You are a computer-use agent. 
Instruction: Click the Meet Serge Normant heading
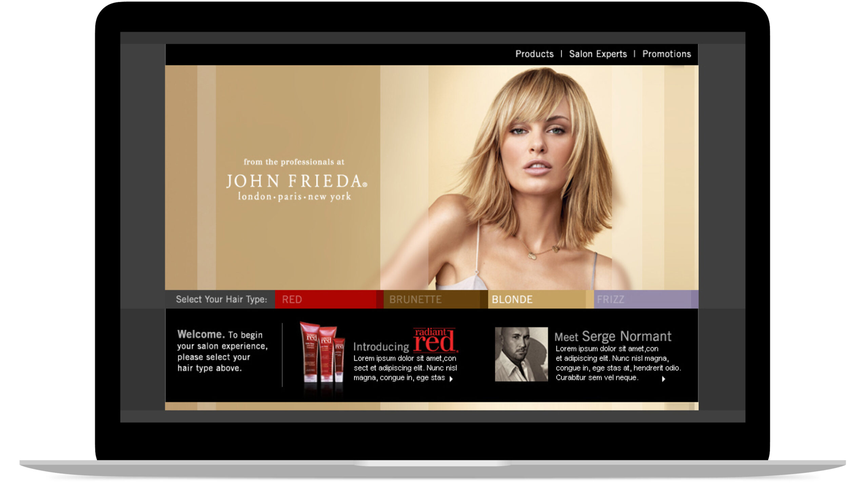[613, 336]
